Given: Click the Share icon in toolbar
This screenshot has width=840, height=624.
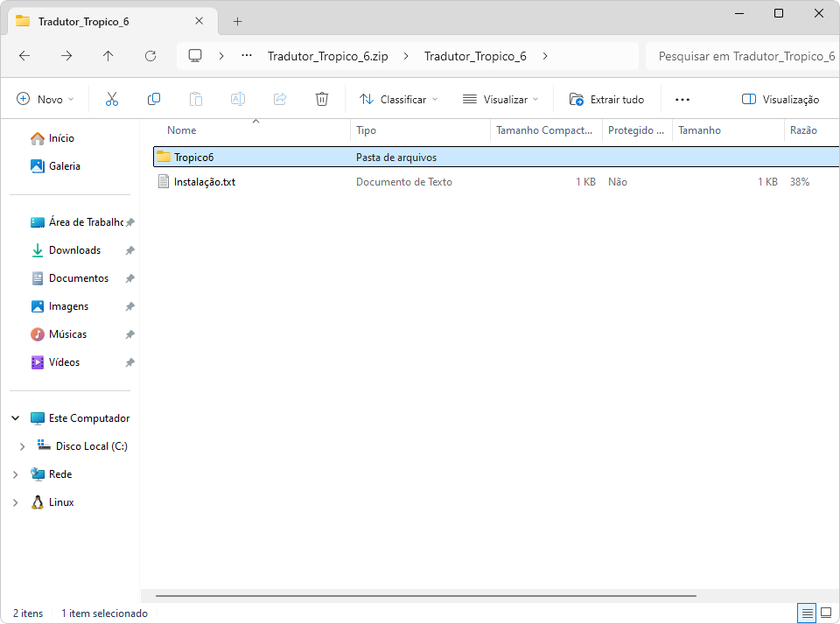Looking at the screenshot, I should pos(280,99).
